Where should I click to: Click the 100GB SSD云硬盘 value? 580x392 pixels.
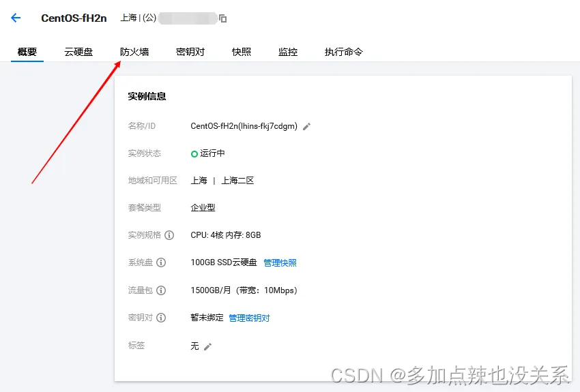(223, 262)
